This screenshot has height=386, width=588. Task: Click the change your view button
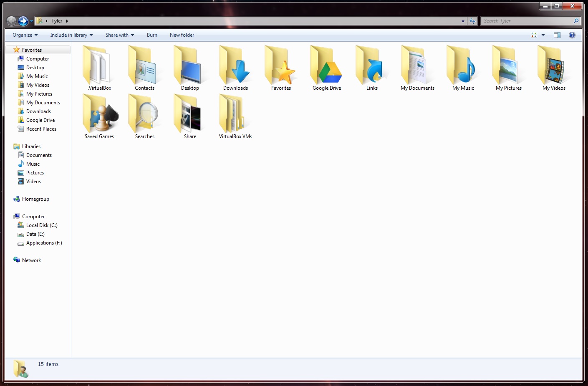(535, 35)
